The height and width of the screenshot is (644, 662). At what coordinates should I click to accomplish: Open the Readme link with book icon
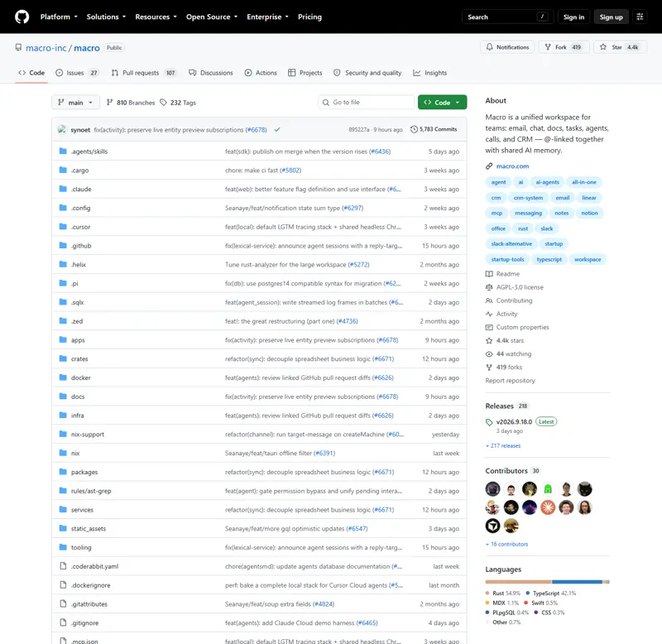[x=503, y=274]
